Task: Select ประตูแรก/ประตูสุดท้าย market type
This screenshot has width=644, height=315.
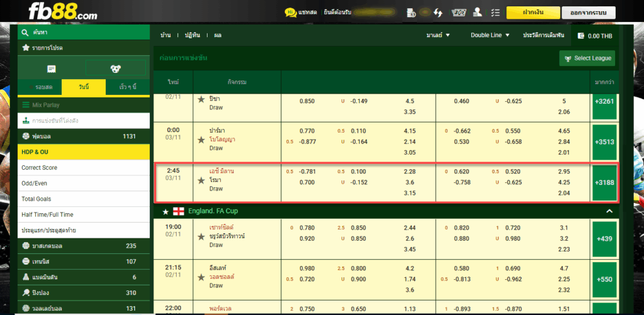Action: click(x=84, y=230)
